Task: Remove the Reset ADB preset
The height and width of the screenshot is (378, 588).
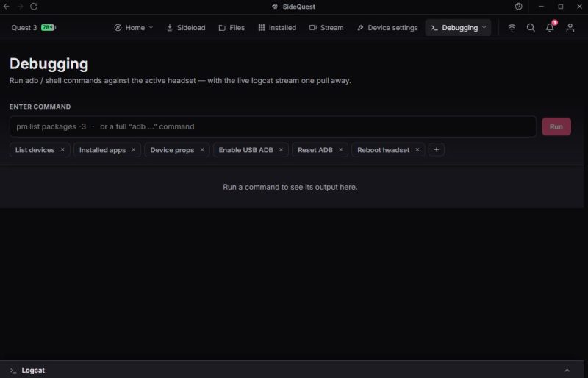Action: 340,150
